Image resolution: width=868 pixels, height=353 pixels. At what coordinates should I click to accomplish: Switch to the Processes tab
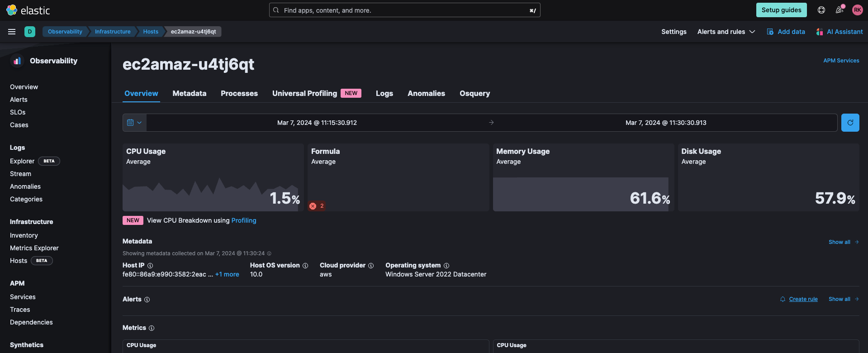239,93
